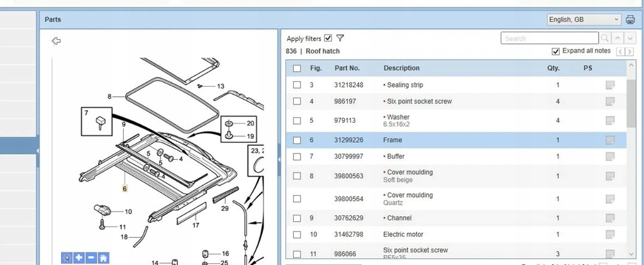The width and height of the screenshot is (644, 265).
Task: Go to next note arrow
Action: point(630,52)
